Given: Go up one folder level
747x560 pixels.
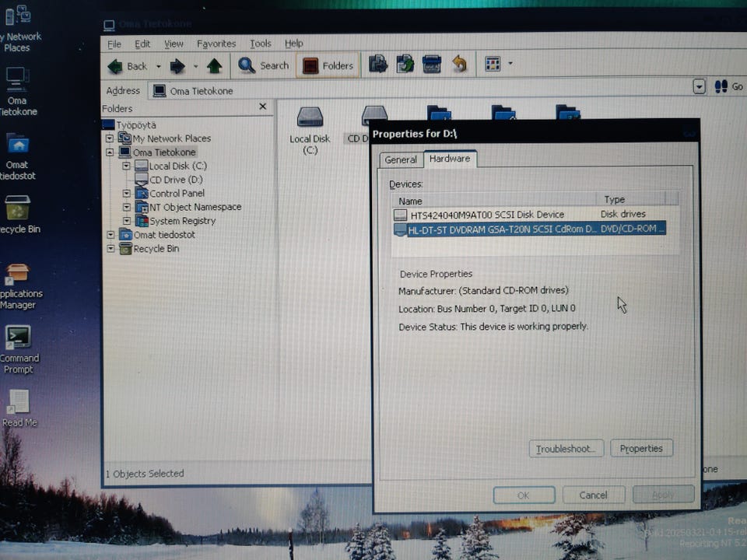Looking at the screenshot, I should tap(215, 65).
